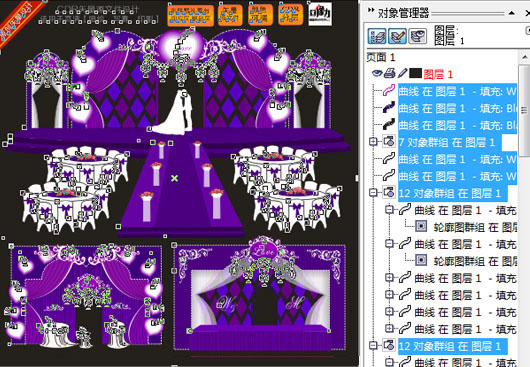
Task: Open the black color swatch of 图层 1
Action: [415, 73]
